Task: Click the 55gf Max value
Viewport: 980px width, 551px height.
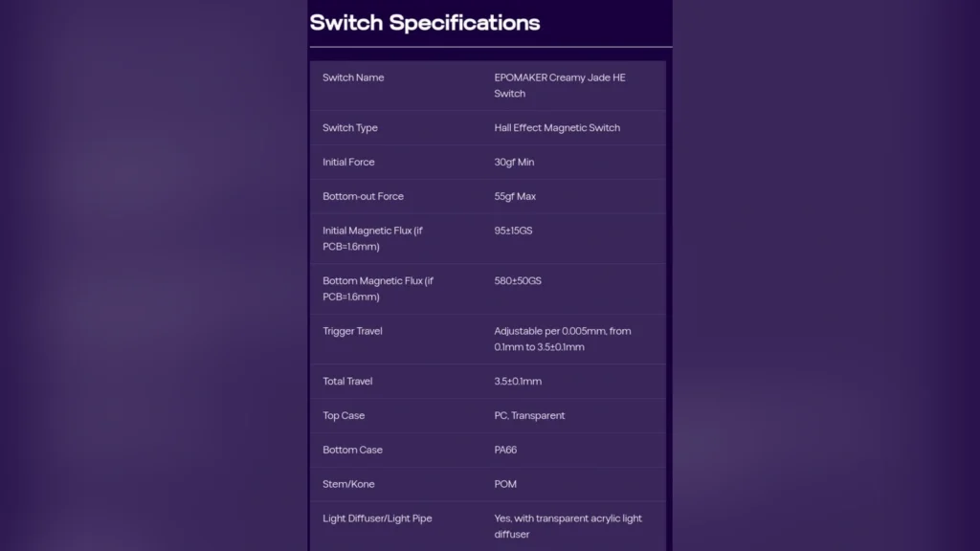Action: 514,196
